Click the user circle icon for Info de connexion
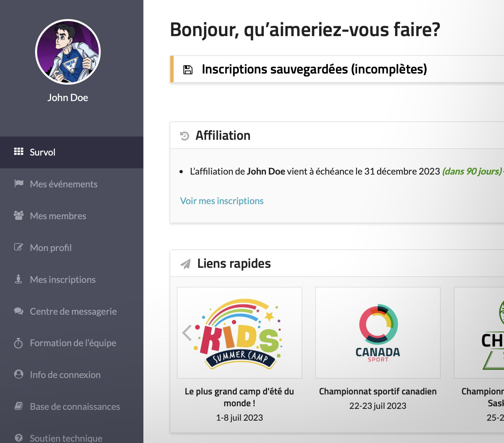 (x=19, y=374)
